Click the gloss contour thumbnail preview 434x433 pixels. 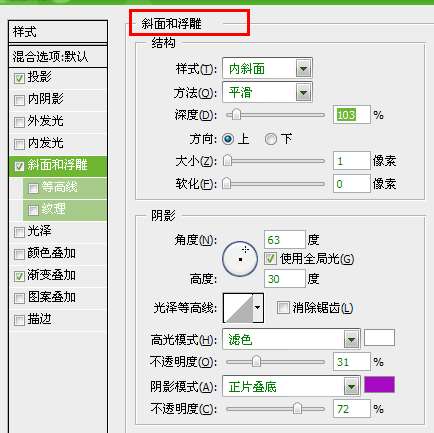click(238, 308)
